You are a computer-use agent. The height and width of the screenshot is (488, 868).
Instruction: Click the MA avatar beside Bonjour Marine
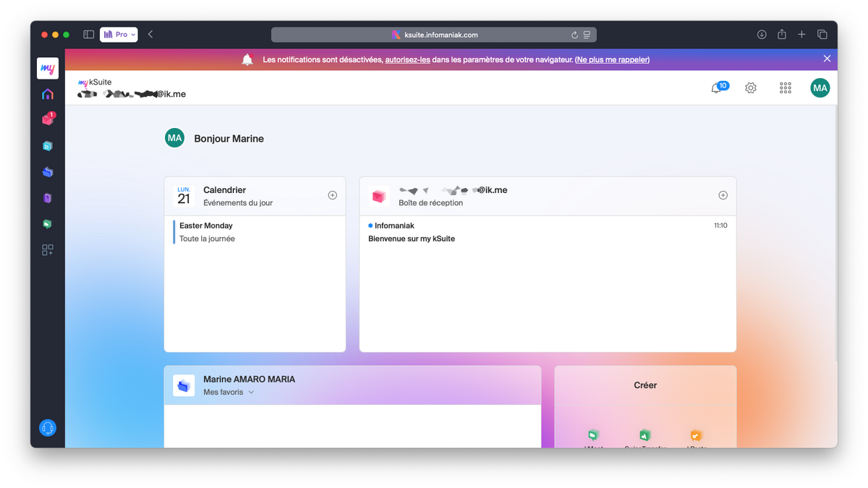pos(174,138)
